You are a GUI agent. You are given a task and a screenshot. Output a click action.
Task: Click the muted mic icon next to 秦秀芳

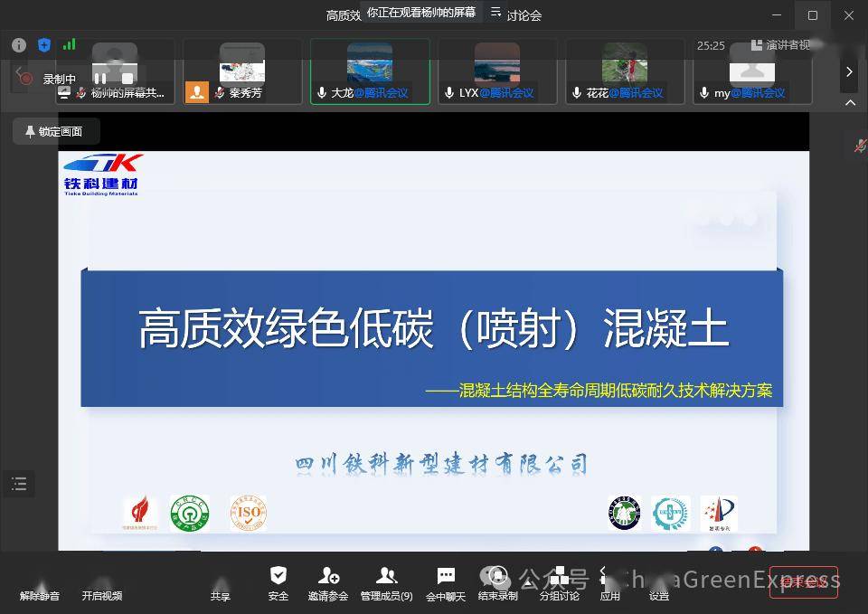(220, 92)
